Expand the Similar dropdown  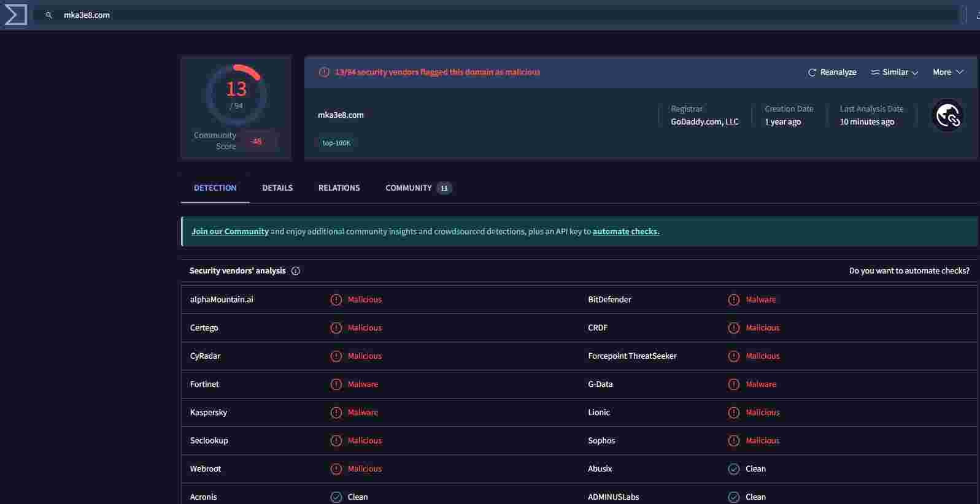pos(894,72)
